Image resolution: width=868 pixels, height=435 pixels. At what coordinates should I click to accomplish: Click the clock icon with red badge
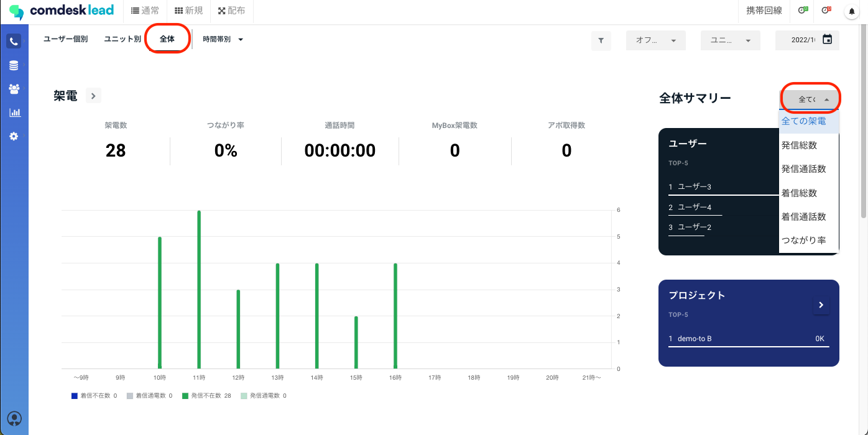click(x=826, y=11)
